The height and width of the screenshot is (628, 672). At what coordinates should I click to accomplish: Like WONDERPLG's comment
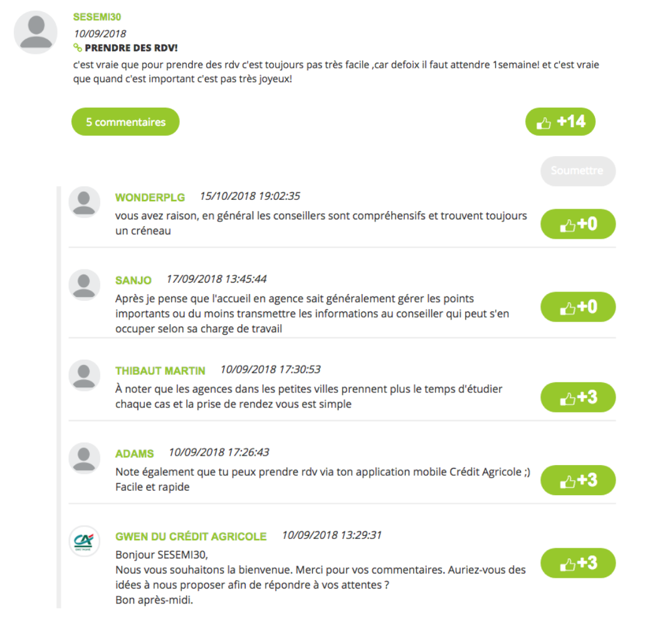[x=578, y=224]
